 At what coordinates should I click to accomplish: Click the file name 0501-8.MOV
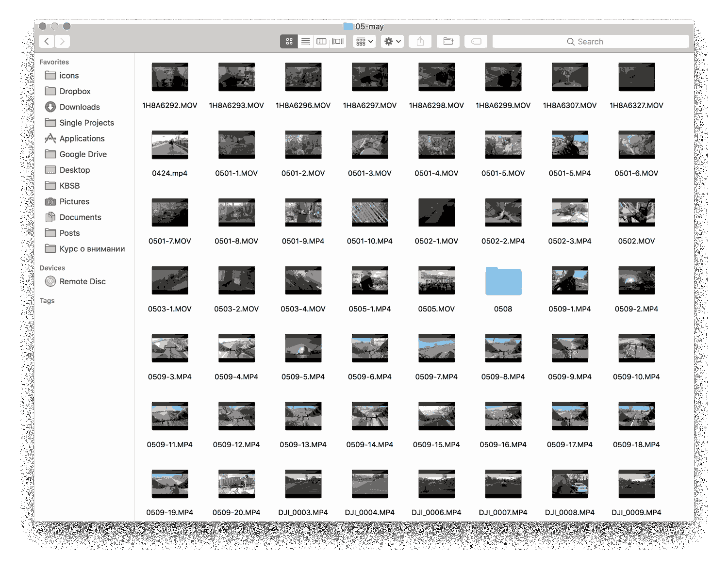pyautogui.click(x=236, y=241)
